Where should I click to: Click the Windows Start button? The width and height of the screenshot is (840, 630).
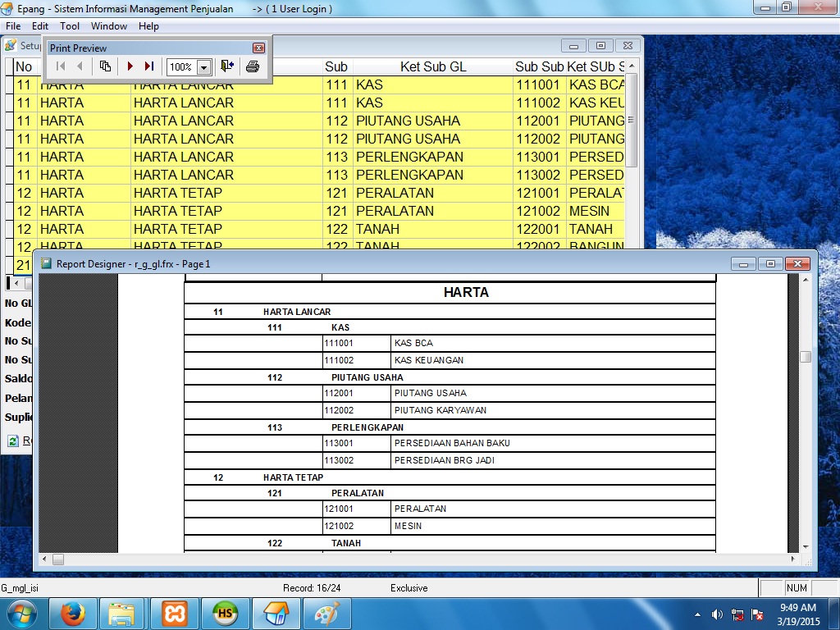(22, 614)
